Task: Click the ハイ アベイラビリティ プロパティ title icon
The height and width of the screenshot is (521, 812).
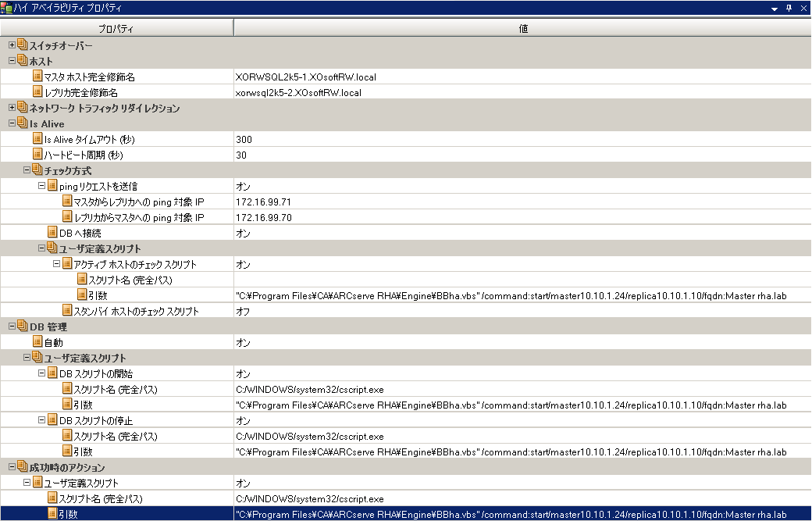Action: pyautogui.click(x=6, y=8)
